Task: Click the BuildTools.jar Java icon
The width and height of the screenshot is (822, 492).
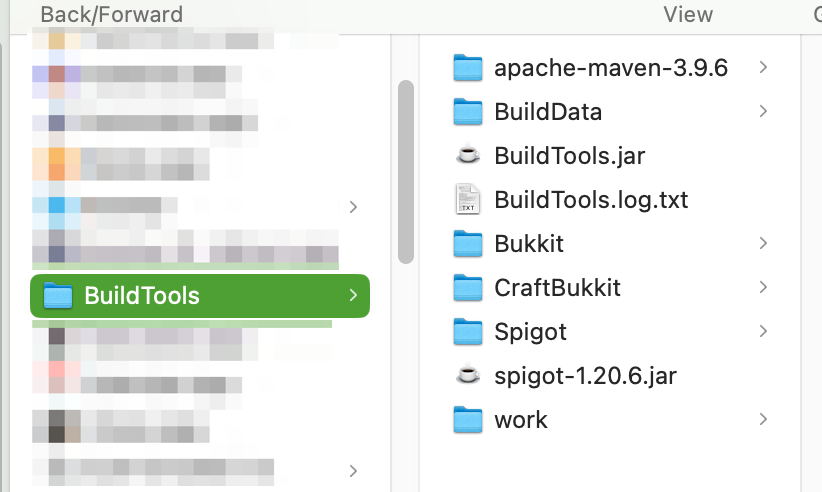Action: (468, 155)
